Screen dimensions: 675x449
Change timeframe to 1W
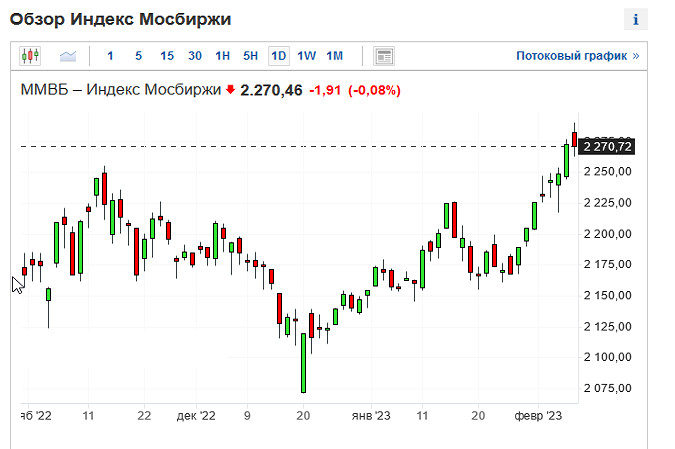click(307, 56)
